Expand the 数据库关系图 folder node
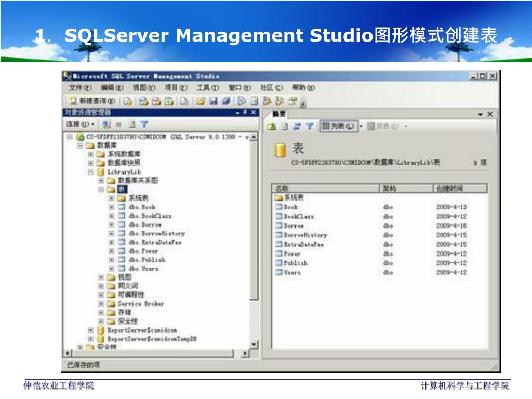Image resolution: width=532 pixels, height=399 pixels. (x=101, y=180)
